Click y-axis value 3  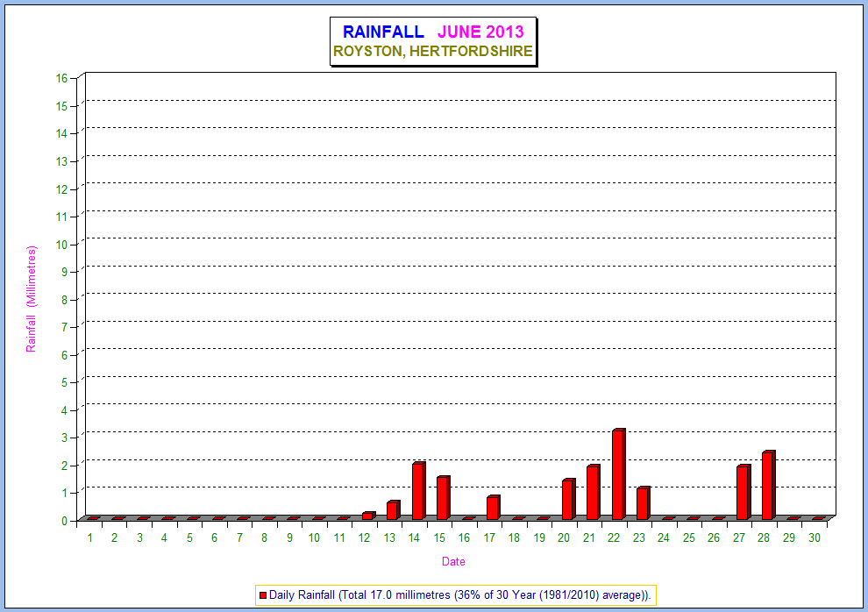(x=64, y=438)
